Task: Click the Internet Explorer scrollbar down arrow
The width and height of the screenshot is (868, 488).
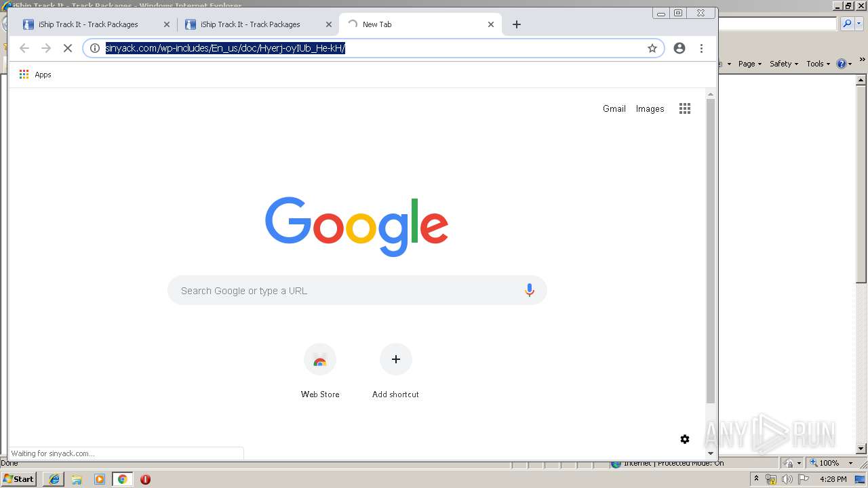Action: 861,449
